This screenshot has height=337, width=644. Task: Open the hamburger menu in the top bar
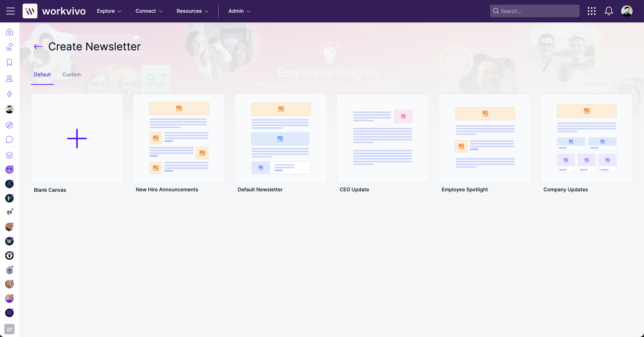point(11,11)
